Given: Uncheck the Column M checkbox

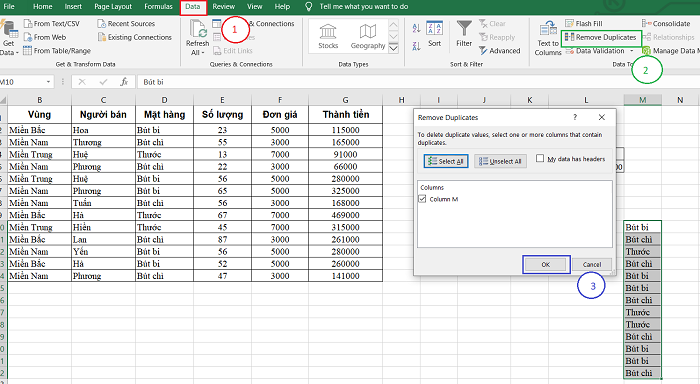Looking at the screenshot, I should (x=422, y=199).
